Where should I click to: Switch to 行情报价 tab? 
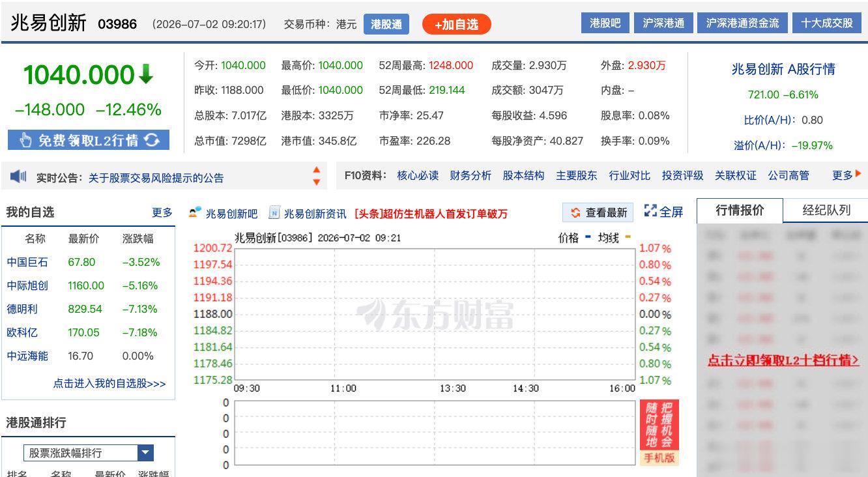click(x=740, y=210)
